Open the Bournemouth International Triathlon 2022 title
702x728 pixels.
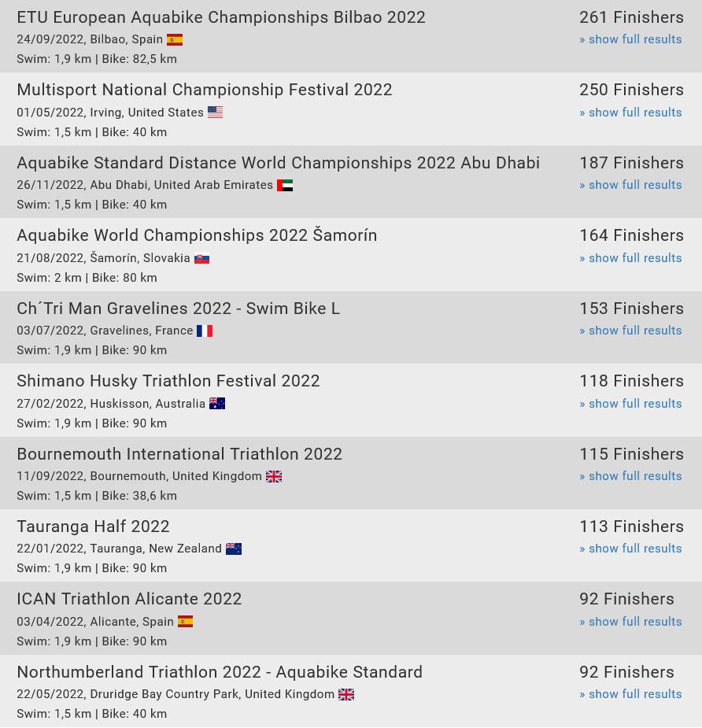point(179,454)
